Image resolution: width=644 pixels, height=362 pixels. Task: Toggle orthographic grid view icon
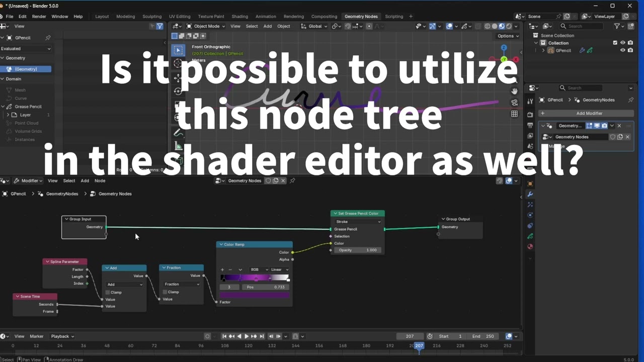(514, 114)
